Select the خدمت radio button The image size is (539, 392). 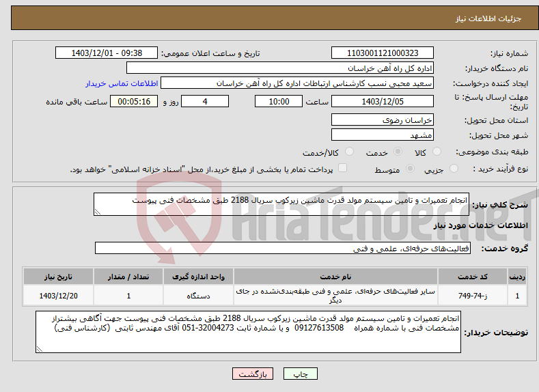398,152
